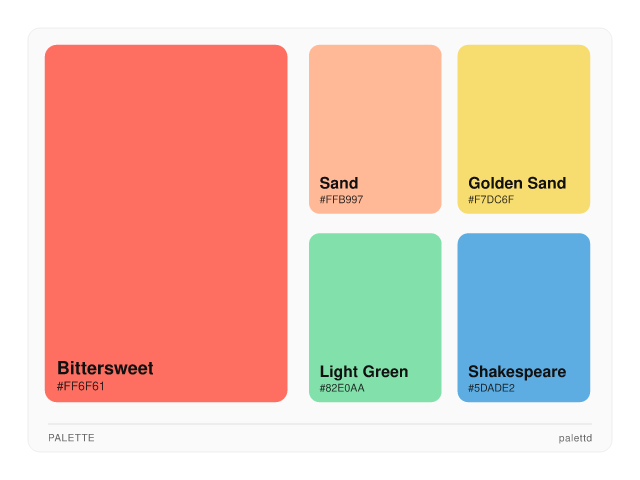Select the Sand peach color swatch
640x480 pixels.
coord(375,110)
